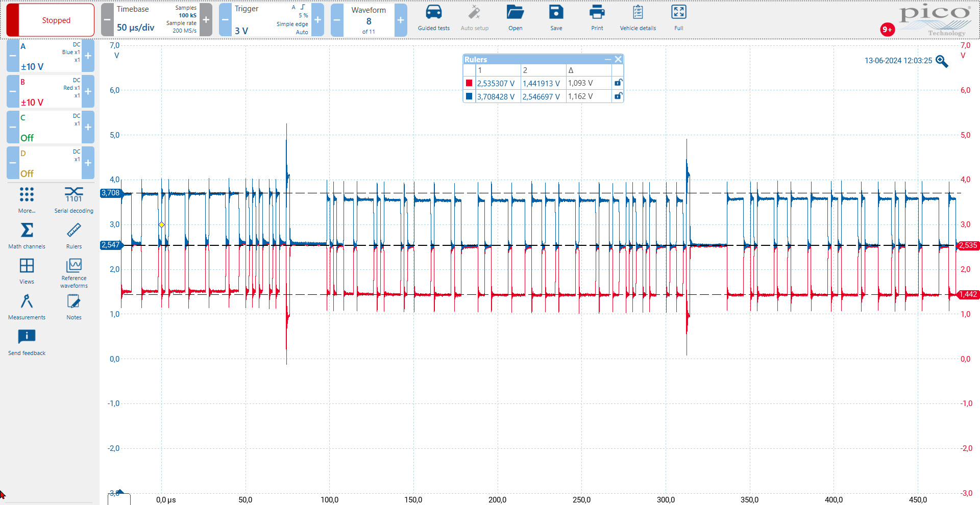Click the yellow trigger marker diamond
Screen dimensions: 980x505
click(161, 224)
